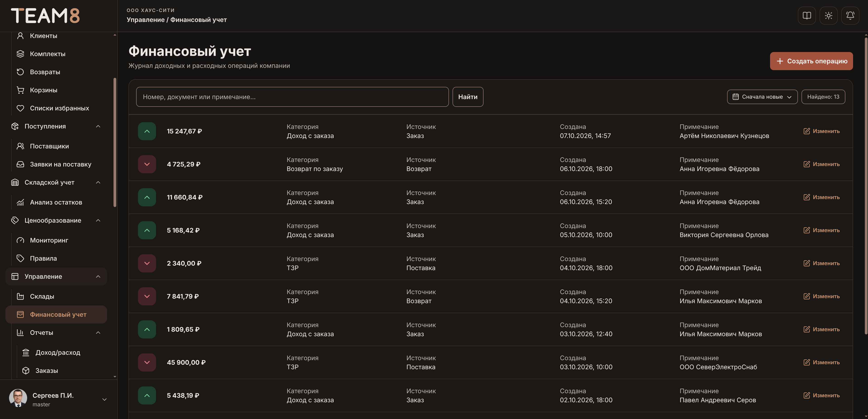The height and width of the screenshot is (419, 868).
Task: Click income arrow icon for 15 247,67 ₽
Action: click(x=147, y=131)
